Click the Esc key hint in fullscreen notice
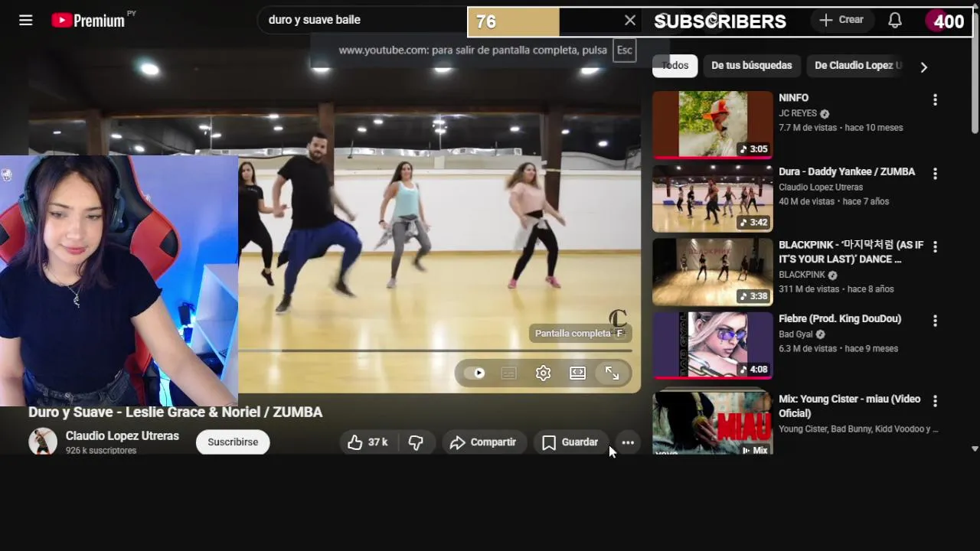The width and height of the screenshot is (980, 551). coord(625,51)
